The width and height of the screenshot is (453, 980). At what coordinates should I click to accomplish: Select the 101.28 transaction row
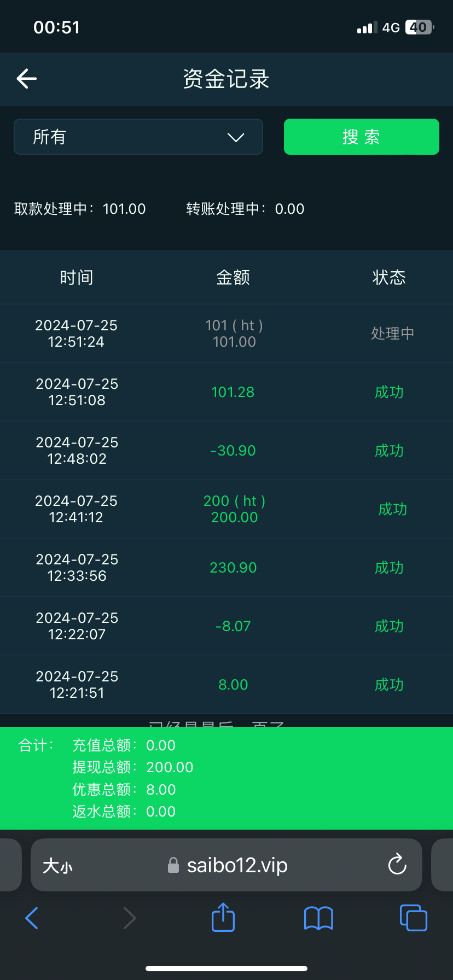tap(226, 392)
